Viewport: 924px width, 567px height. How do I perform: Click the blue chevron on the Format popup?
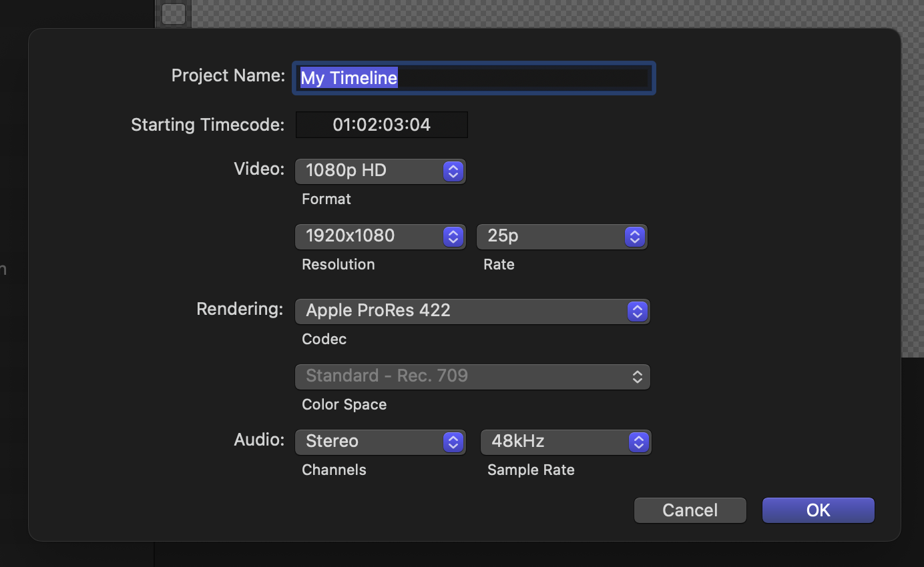pyautogui.click(x=453, y=171)
